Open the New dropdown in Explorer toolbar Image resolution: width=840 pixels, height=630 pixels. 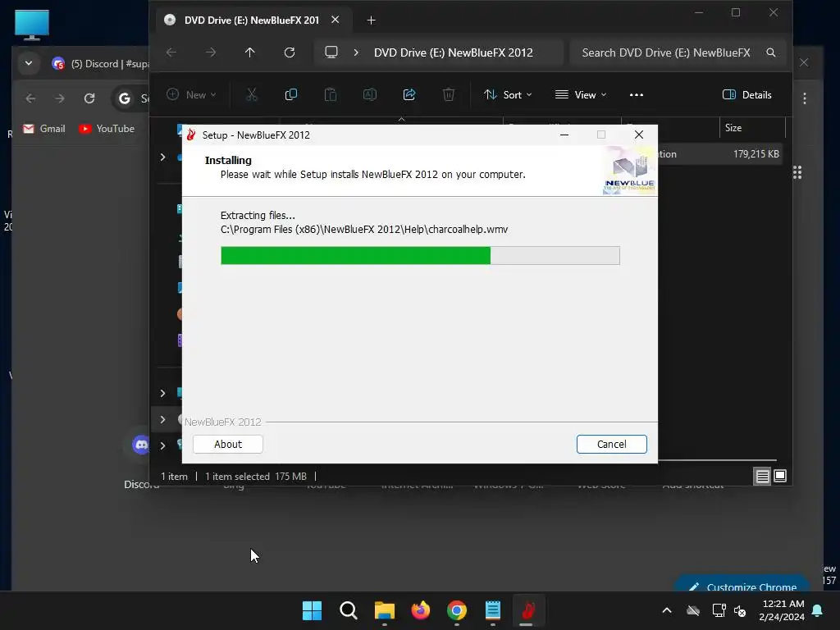pos(191,95)
